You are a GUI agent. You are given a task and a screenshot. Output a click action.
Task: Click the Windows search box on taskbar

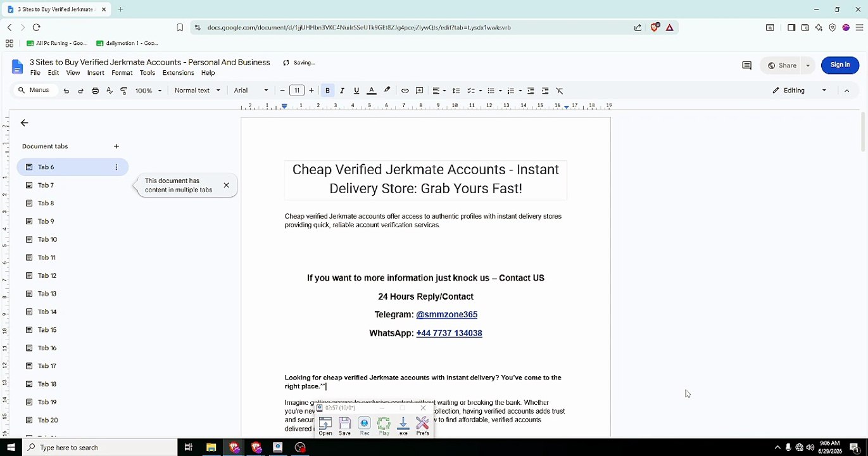pyautogui.click(x=100, y=448)
